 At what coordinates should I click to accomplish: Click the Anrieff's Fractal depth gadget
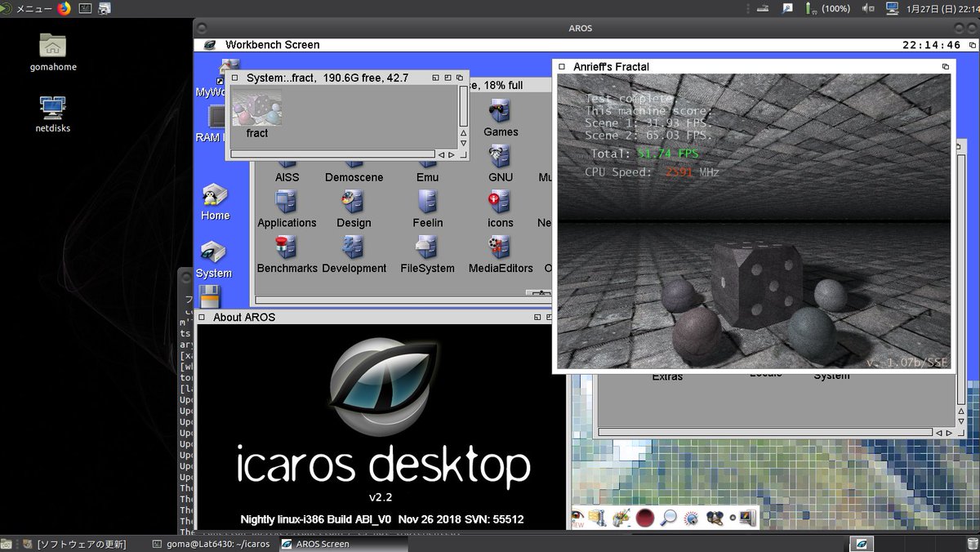[945, 66]
